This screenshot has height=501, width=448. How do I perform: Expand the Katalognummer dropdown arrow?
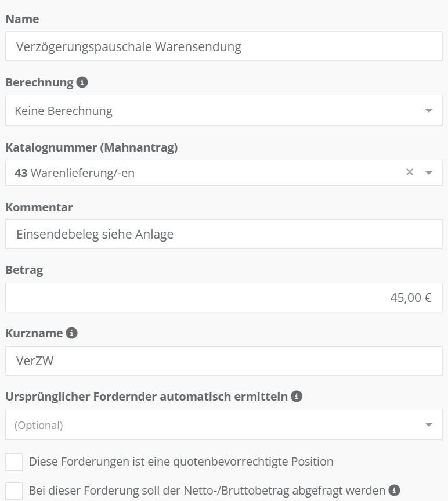pyautogui.click(x=429, y=172)
